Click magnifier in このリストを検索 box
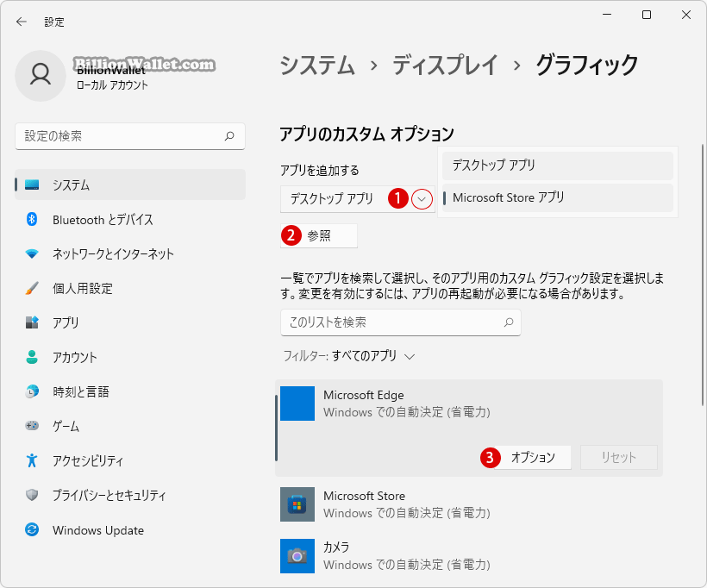 tap(509, 322)
